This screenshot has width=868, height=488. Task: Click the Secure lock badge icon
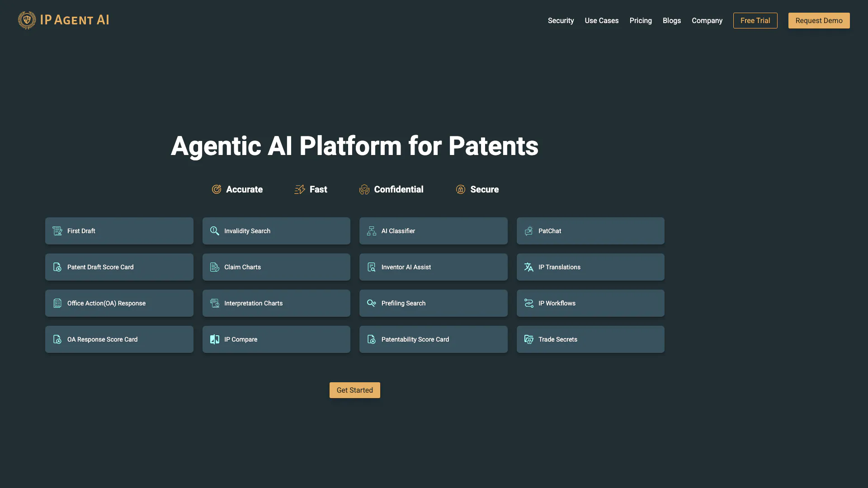point(460,189)
